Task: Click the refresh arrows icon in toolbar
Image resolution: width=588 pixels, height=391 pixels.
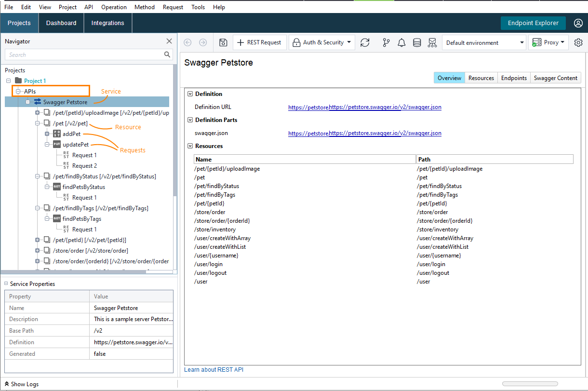Action: point(365,42)
